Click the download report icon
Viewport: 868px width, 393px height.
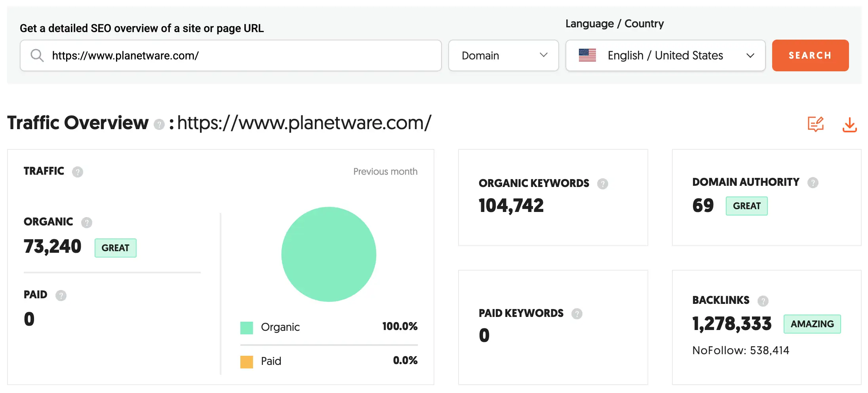coord(849,125)
